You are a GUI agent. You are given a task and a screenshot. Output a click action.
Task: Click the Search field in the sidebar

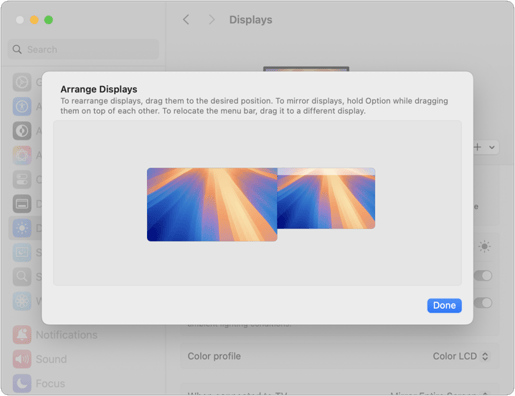coord(83,49)
